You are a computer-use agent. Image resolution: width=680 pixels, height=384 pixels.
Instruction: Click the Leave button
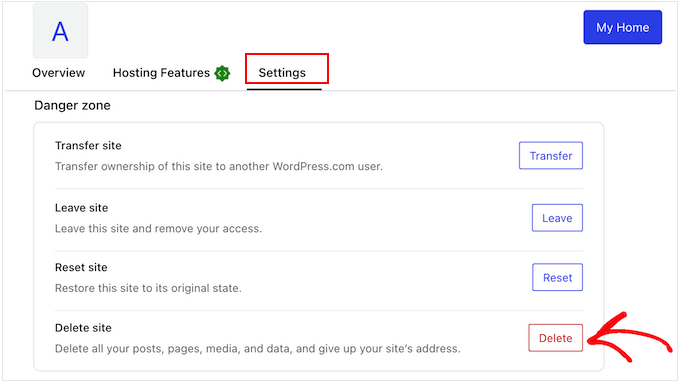(557, 218)
